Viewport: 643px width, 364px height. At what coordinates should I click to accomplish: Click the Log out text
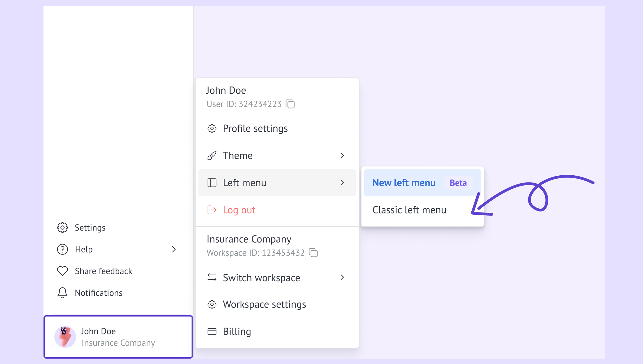239,210
